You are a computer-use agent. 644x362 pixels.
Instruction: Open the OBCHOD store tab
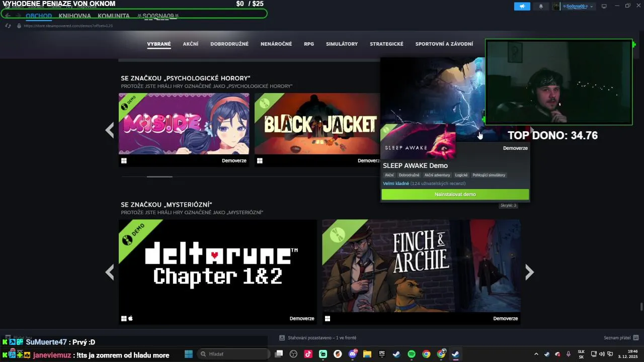[x=39, y=16]
